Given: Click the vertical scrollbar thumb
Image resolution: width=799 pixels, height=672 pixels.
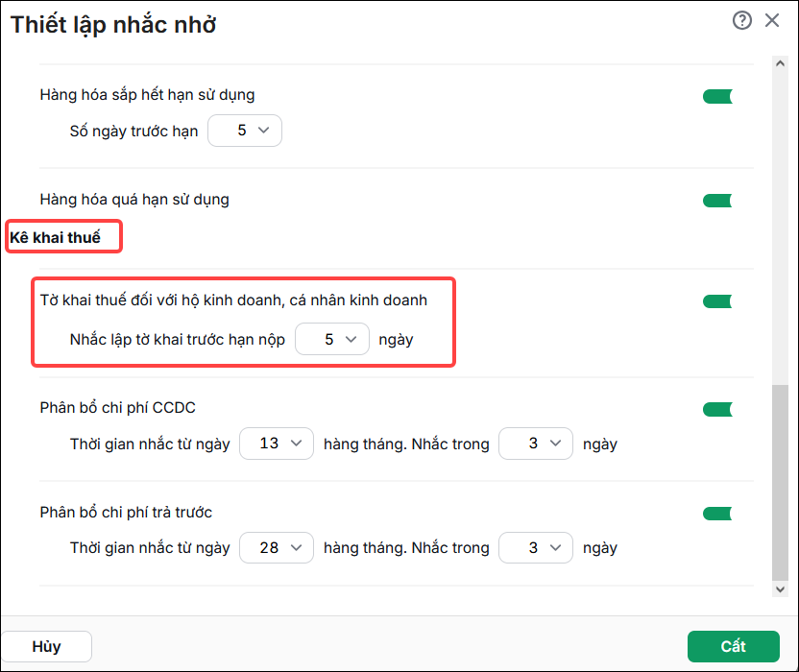Looking at the screenshot, I should click(780, 483).
